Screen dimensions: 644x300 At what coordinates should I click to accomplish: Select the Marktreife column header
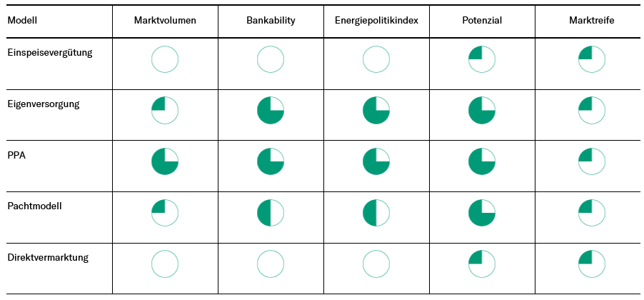tap(592, 21)
